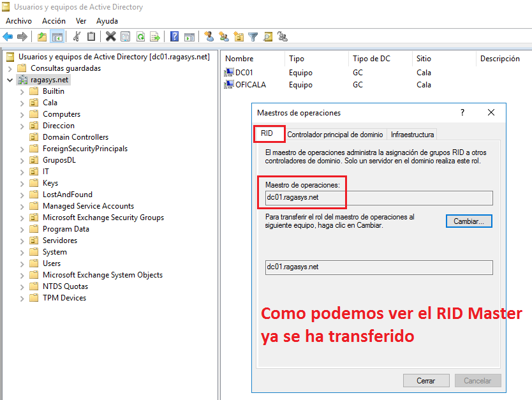Click the Forward arrow in toolbar
The image size is (532, 400).
(22, 36)
